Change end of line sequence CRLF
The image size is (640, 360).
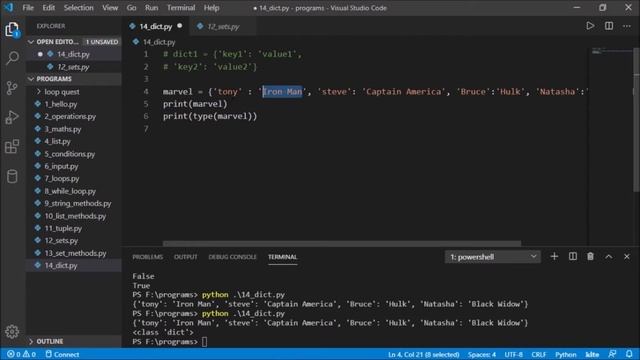tap(538, 354)
